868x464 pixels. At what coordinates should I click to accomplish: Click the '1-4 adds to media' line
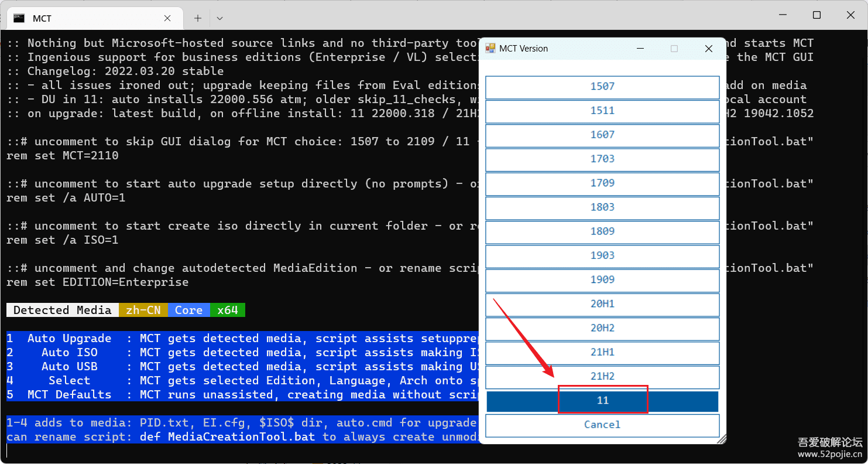pos(243,423)
